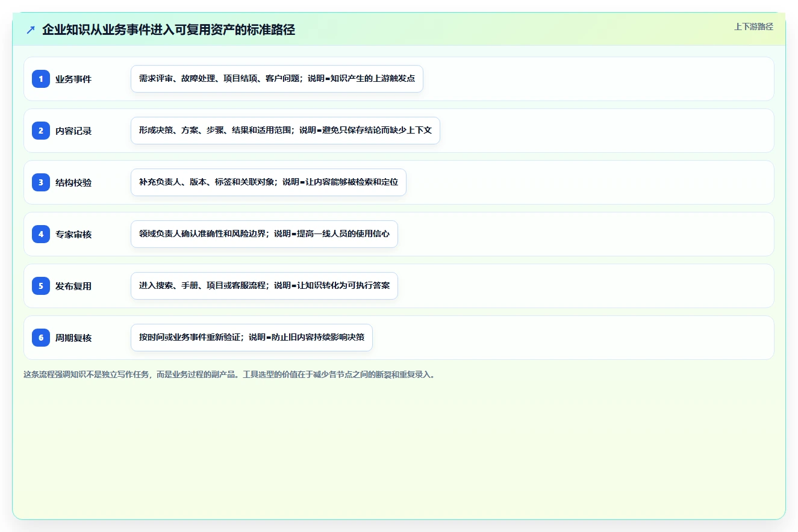
Task: Click step number 2 badge
Action: (x=41, y=131)
